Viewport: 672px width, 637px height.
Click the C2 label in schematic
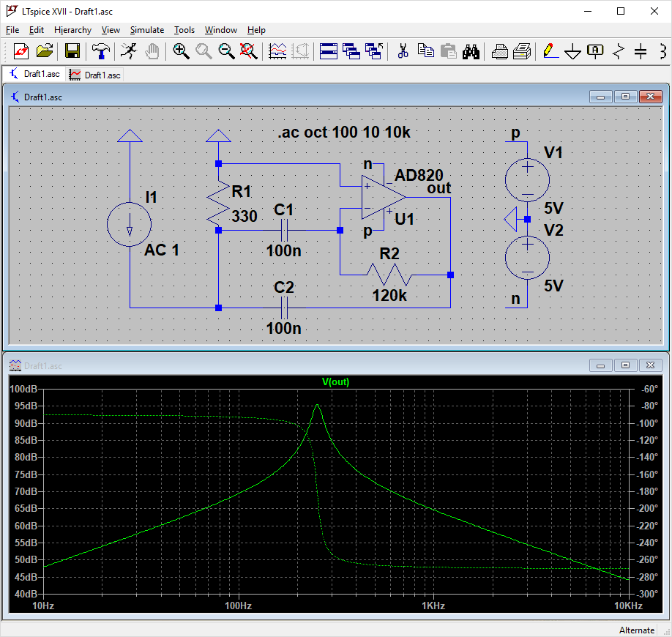click(x=284, y=287)
